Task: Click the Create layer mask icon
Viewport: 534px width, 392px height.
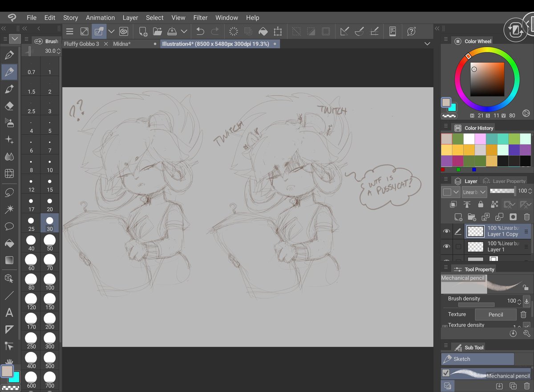Action: [513, 217]
